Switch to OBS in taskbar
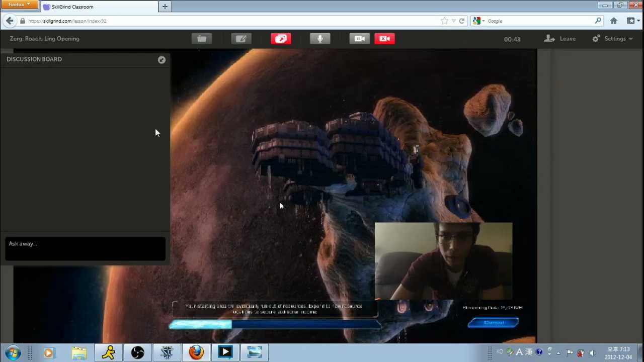The width and height of the screenshot is (644, 362). (137, 353)
